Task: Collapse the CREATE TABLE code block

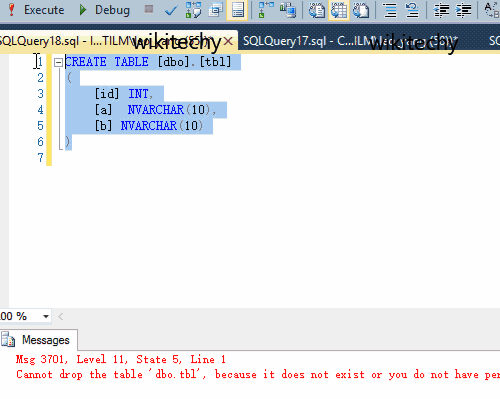Action: 58,62
